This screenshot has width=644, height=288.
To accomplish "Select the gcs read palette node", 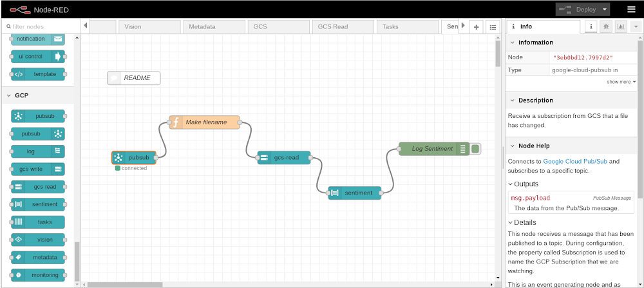I will pyautogui.click(x=38, y=187).
